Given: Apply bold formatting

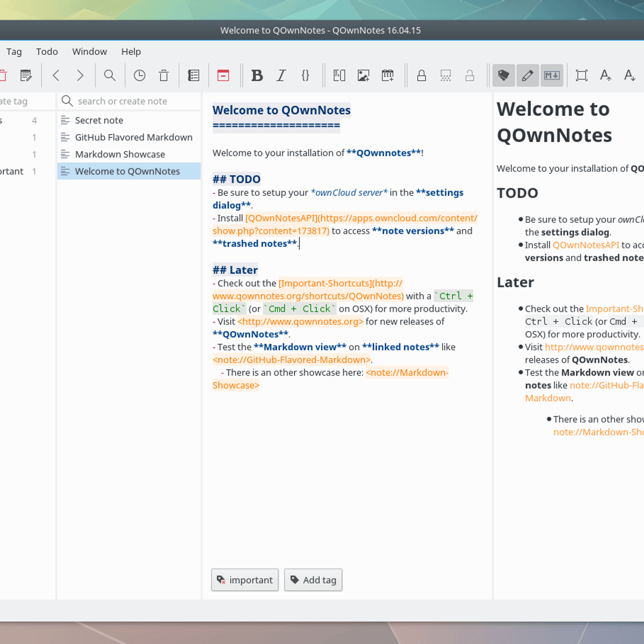Looking at the screenshot, I should point(257,76).
